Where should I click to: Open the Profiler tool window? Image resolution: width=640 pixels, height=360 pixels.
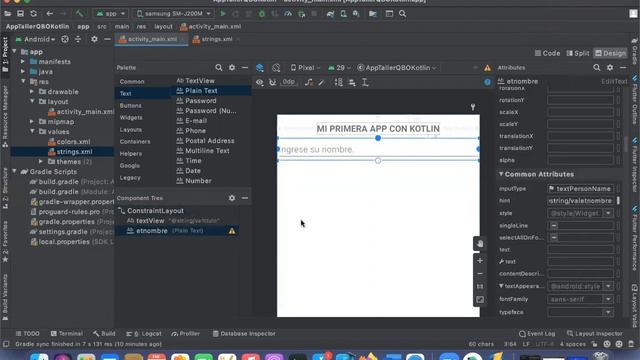tap(186, 333)
